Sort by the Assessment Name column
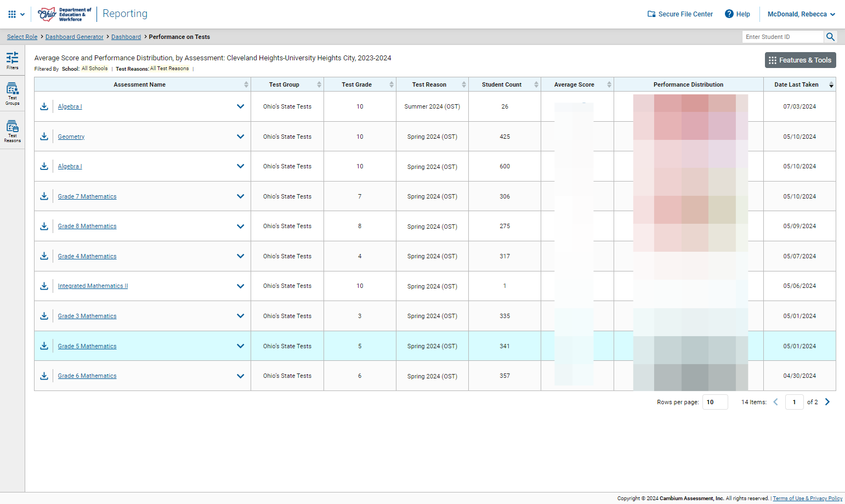 click(246, 84)
